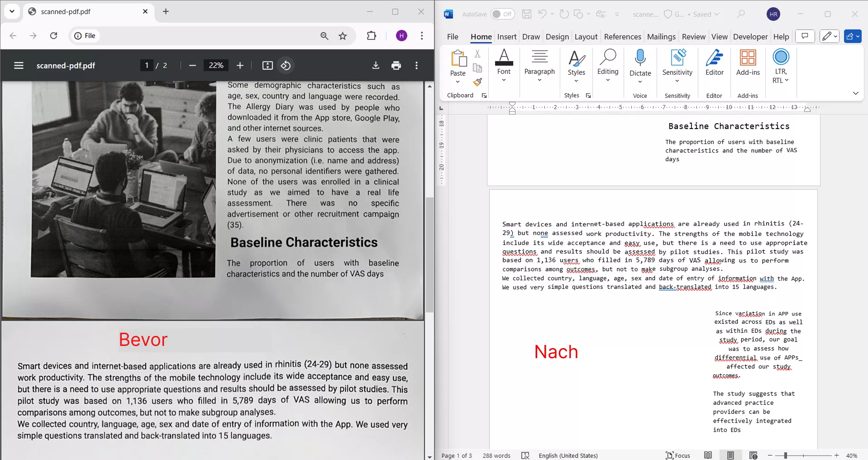Click the PDF page number field
Screen dimensions: 868x460
pyautogui.click(x=147, y=66)
